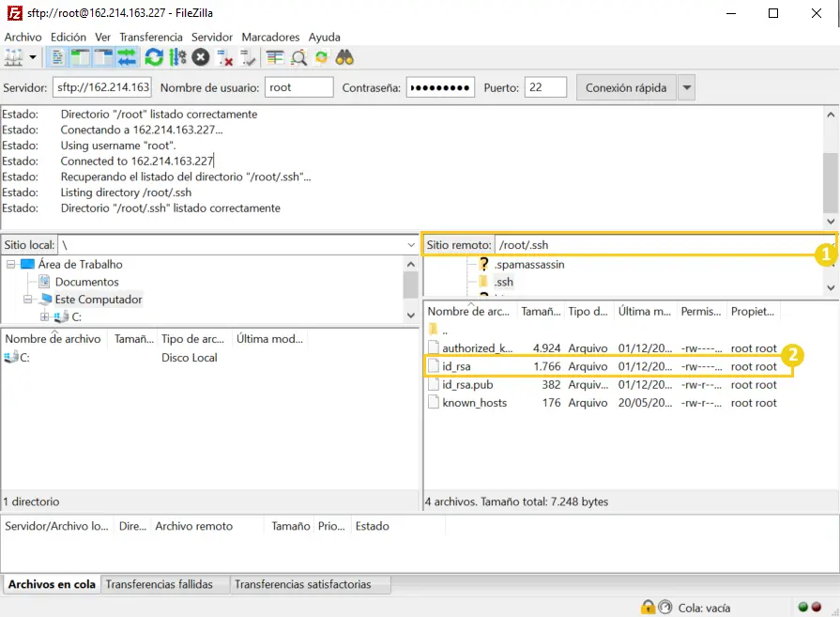Viewport: 840px width, 617px height.
Task: Click the green activity indicator light
Action: point(802,608)
